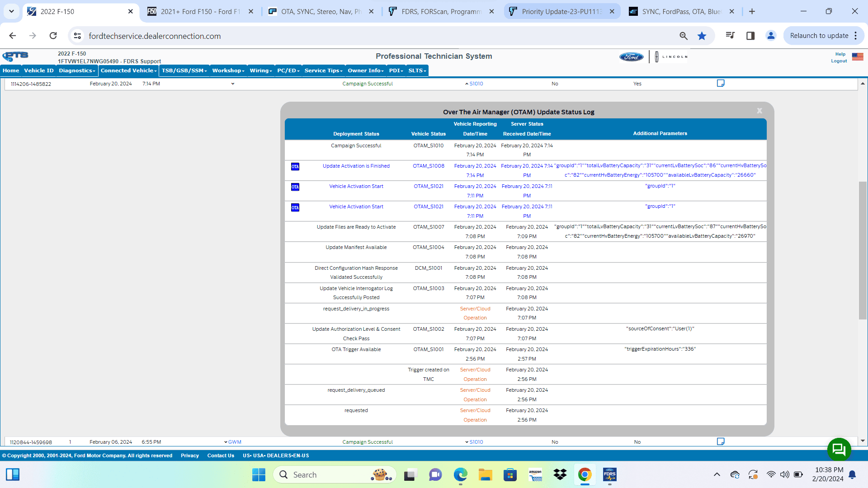Open the Workshop dropdown menu
This screenshot has width=868, height=488.
(x=228, y=70)
